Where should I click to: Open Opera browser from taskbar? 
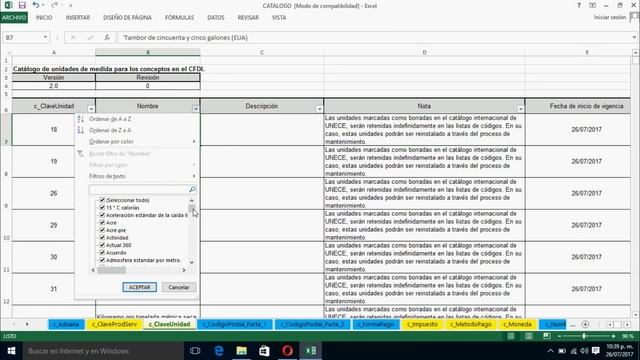point(287,351)
